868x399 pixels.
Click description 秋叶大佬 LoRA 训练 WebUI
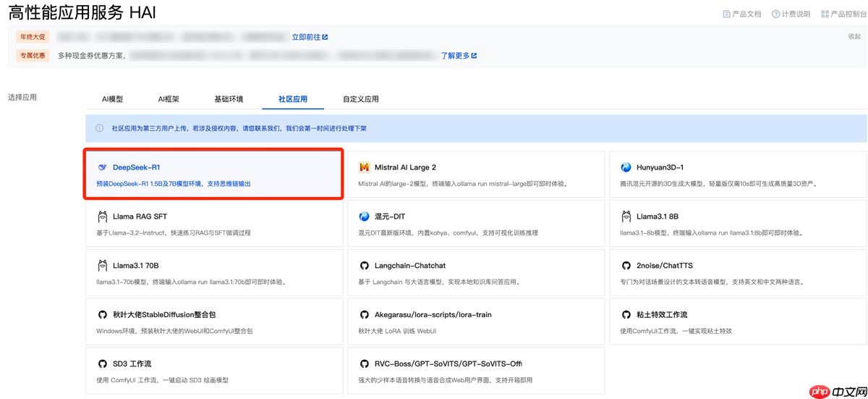(x=397, y=332)
